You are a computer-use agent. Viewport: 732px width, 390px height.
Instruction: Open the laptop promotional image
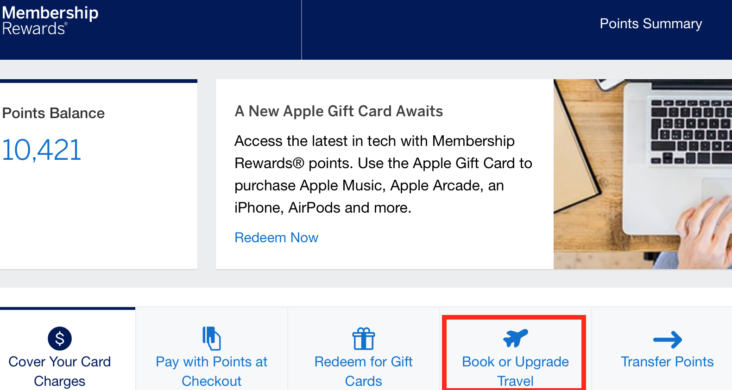pos(643,174)
